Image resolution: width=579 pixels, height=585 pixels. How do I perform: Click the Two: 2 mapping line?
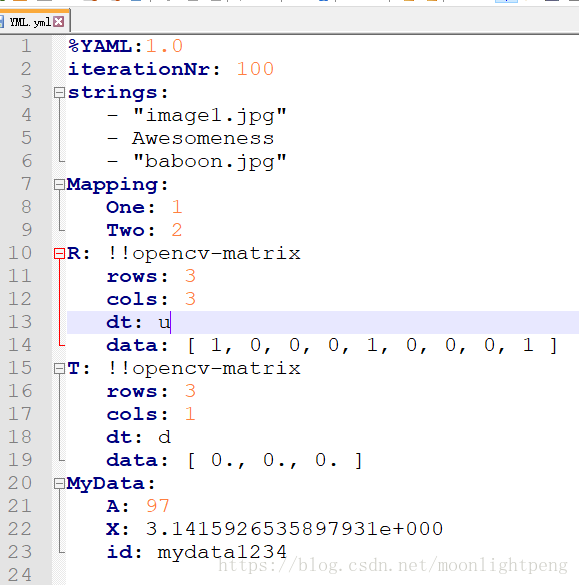[144, 230]
